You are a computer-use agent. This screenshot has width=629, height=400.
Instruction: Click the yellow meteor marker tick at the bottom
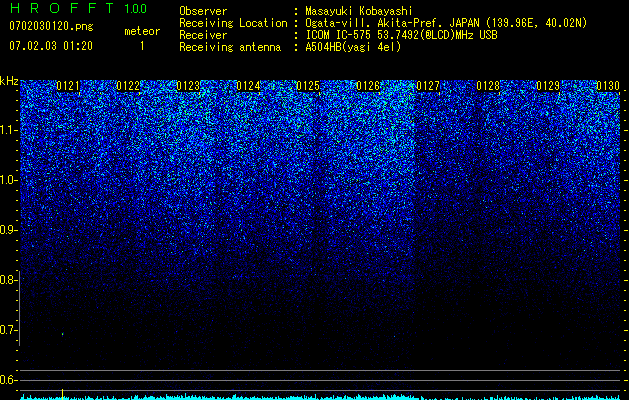click(x=63, y=394)
